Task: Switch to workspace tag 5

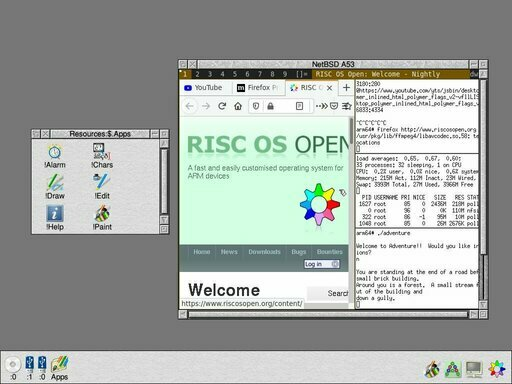Action: click(x=235, y=74)
